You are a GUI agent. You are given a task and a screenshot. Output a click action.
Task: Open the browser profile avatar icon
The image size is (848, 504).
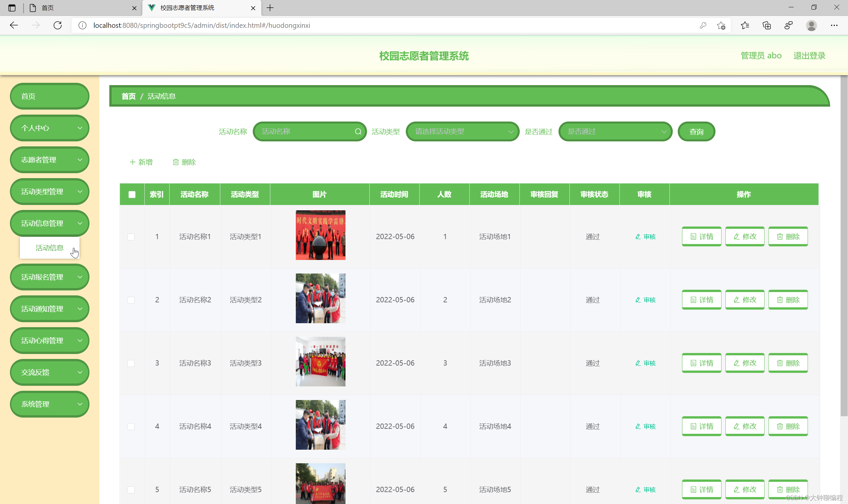(811, 25)
